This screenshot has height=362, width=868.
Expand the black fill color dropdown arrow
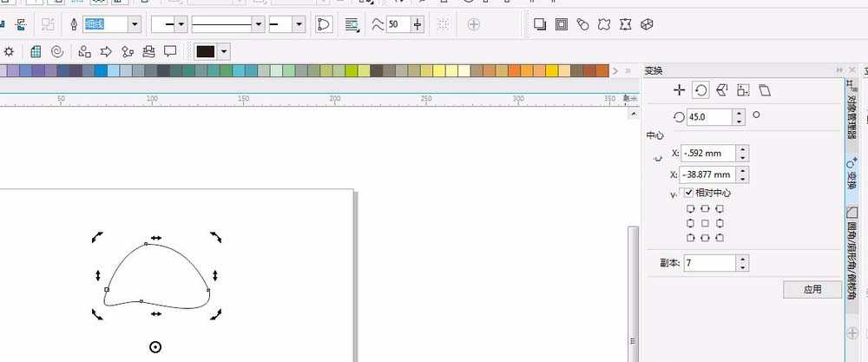coord(225,51)
